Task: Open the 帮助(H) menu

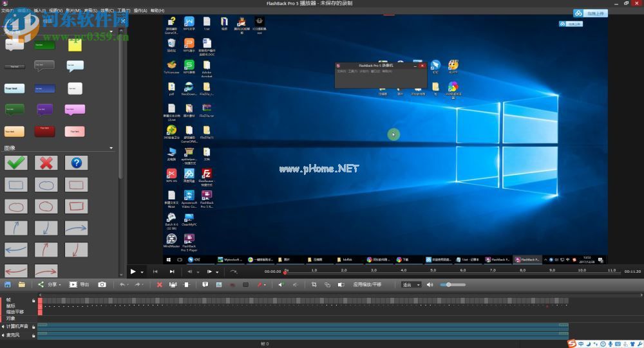Action: tap(157, 11)
